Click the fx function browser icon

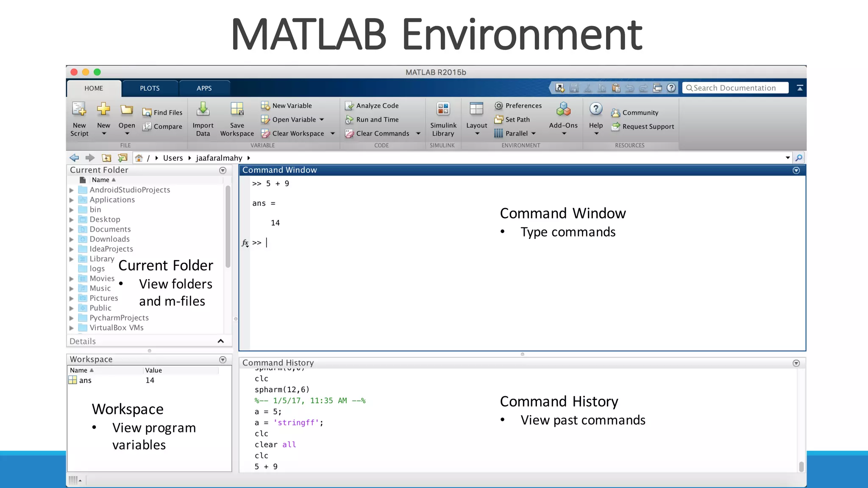click(x=245, y=243)
